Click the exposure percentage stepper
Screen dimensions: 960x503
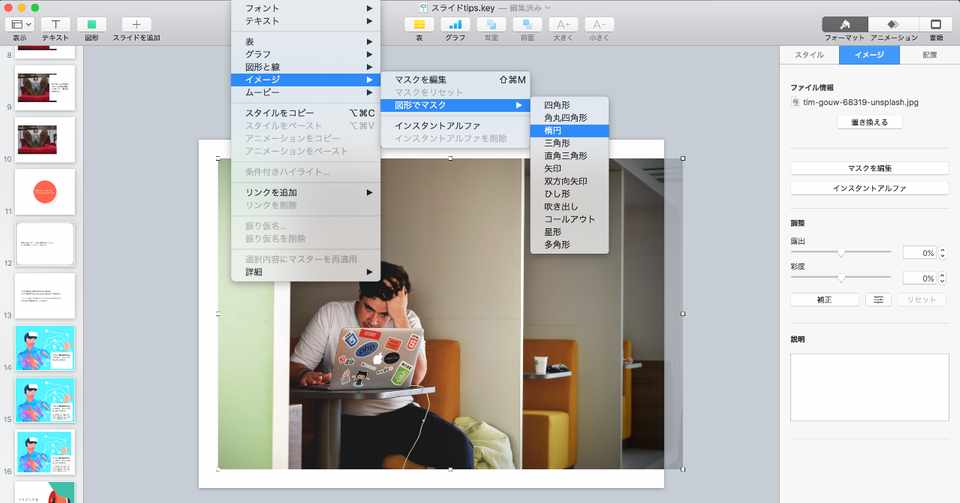pos(942,253)
